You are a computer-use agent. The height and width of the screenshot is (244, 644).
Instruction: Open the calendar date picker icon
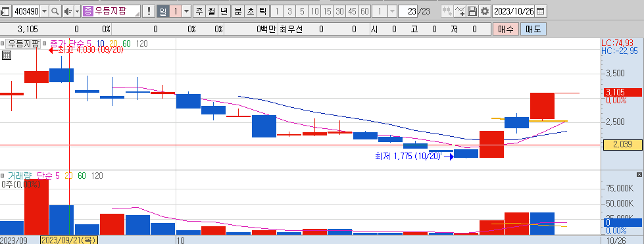(541, 11)
